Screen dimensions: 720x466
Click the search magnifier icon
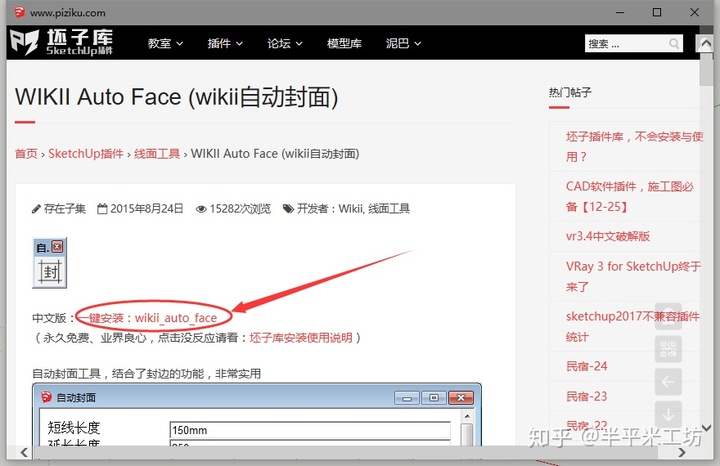coord(674,44)
